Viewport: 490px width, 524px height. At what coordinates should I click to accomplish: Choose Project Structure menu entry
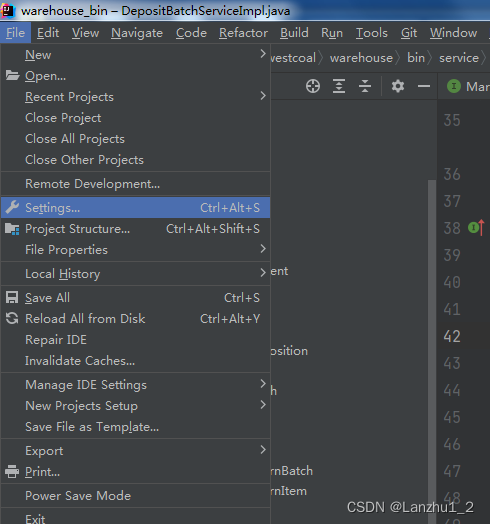point(135,229)
